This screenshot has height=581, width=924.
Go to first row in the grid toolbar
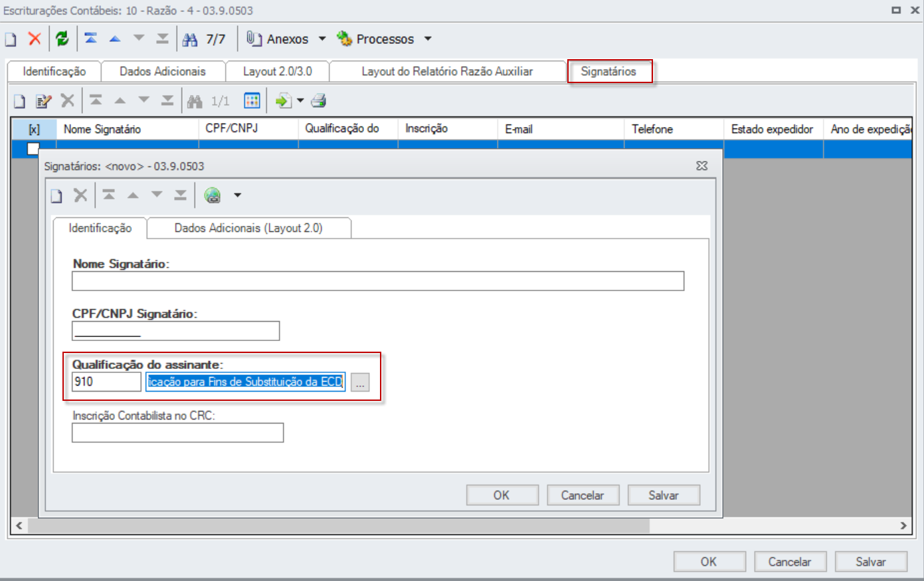click(96, 100)
